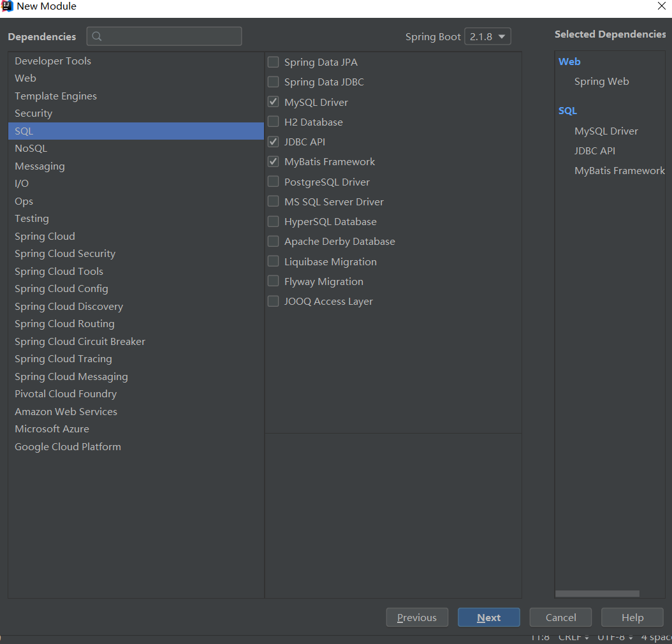
Task: Select Spring Web in Selected Dependencies
Action: pyautogui.click(x=601, y=82)
